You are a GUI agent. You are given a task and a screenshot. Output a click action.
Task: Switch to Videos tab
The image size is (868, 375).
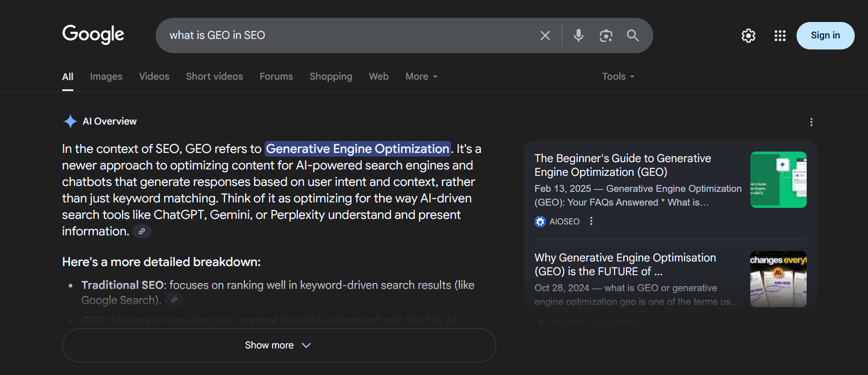pyautogui.click(x=154, y=76)
